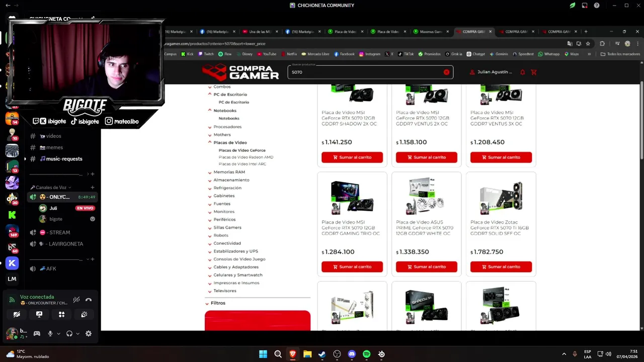Open the notifications bell in Compra Gamer header

click(x=522, y=72)
